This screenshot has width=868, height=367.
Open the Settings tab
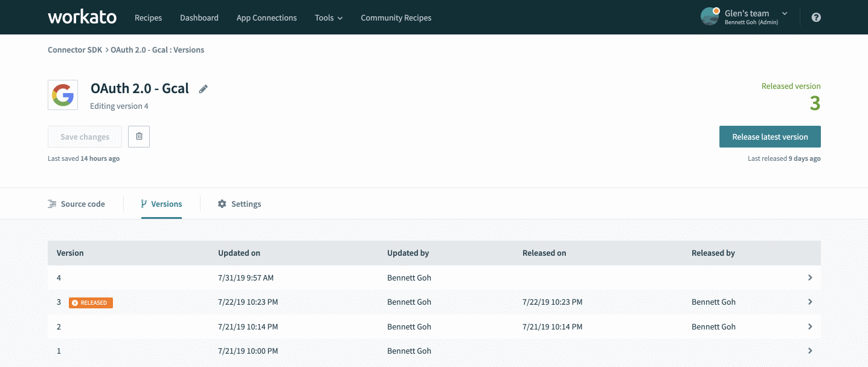coord(239,204)
